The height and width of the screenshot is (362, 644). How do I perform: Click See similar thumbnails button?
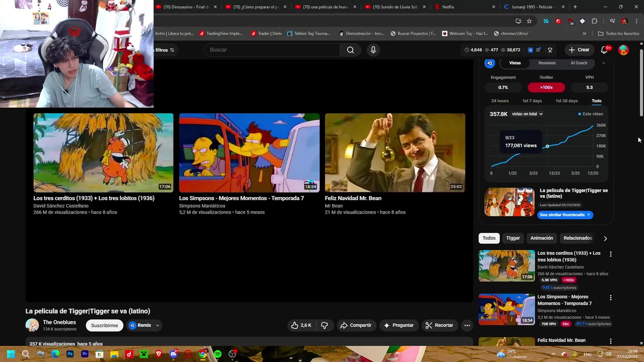(x=565, y=215)
